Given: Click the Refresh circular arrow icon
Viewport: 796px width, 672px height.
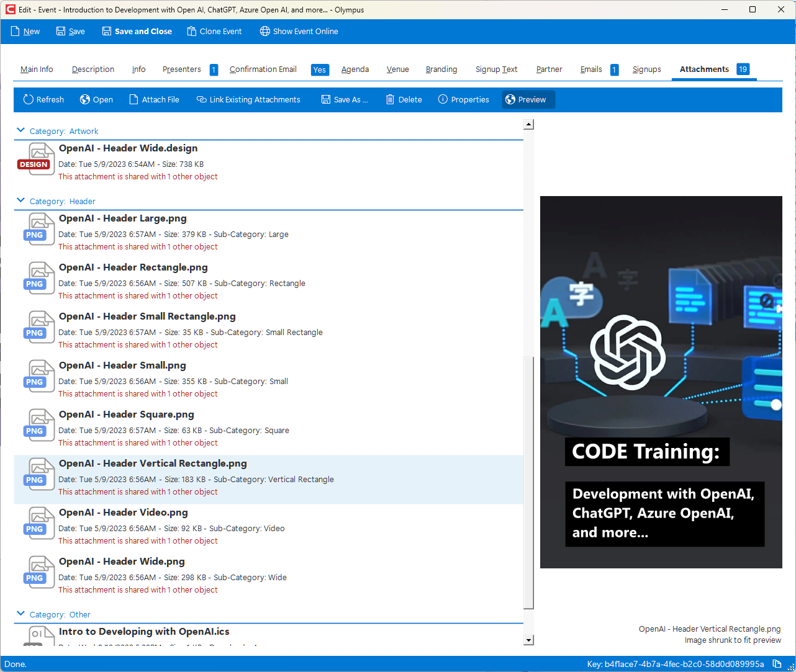Looking at the screenshot, I should tap(28, 99).
